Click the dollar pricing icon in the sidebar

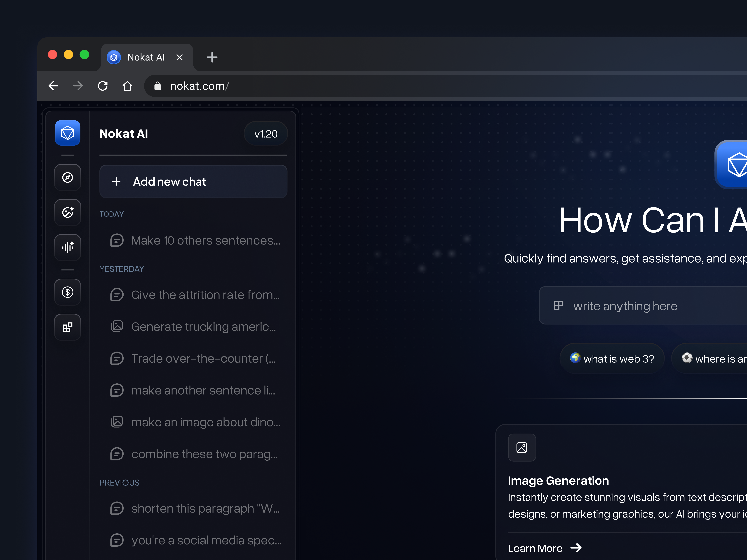[x=68, y=292]
